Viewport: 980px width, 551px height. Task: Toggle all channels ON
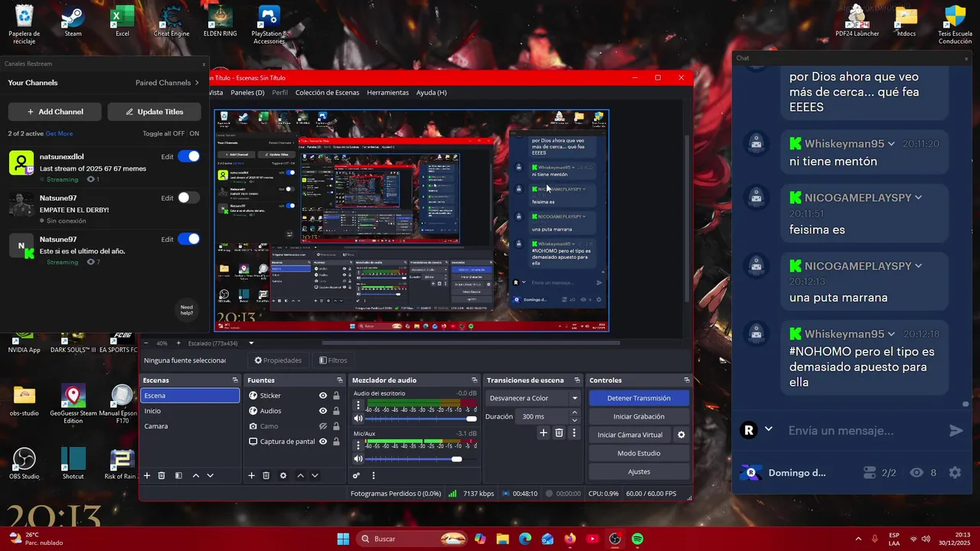[x=194, y=133]
